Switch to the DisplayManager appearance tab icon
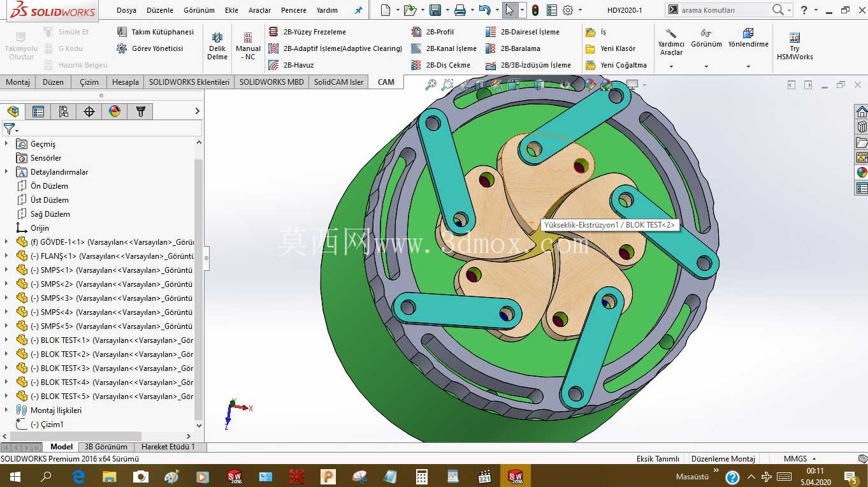The image size is (868, 487). pos(115,112)
